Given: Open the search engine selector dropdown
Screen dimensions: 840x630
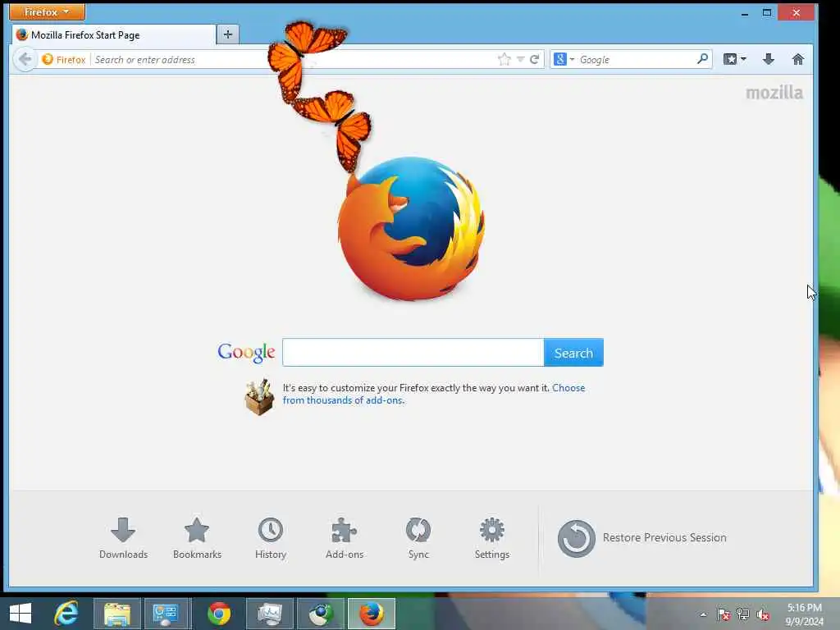Looking at the screenshot, I should point(564,59).
